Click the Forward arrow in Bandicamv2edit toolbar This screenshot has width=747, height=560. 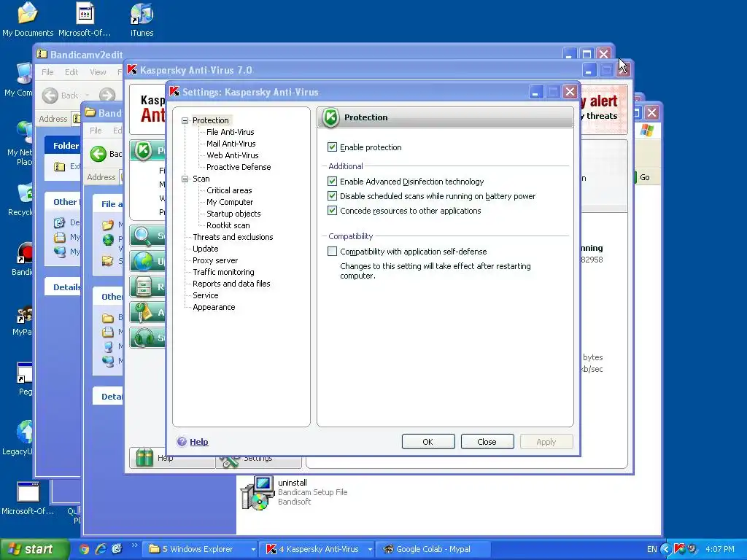[107, 96]
